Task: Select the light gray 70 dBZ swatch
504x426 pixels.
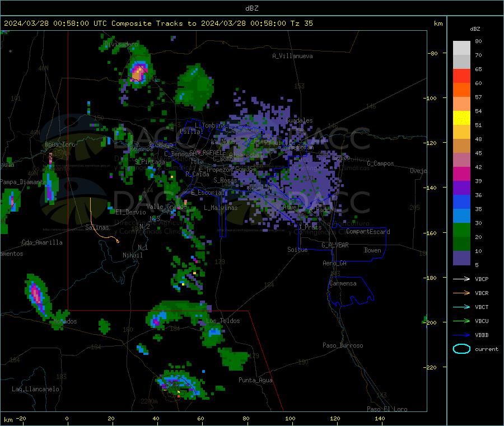Action: tap(461, 48)
